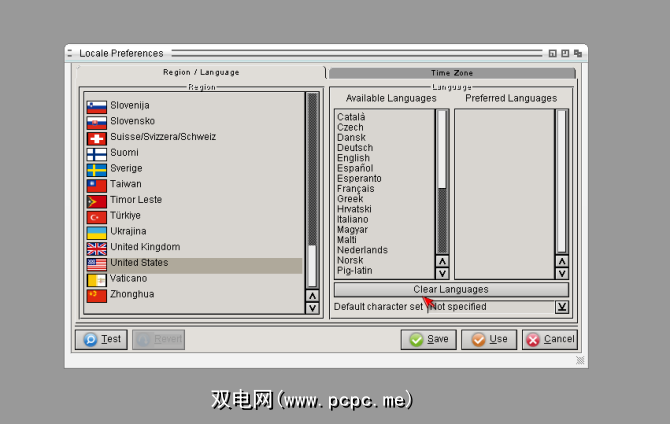Pick Sverige in region list
The width and height of the screenshot is (670, 424).
[x=126, y=168]
